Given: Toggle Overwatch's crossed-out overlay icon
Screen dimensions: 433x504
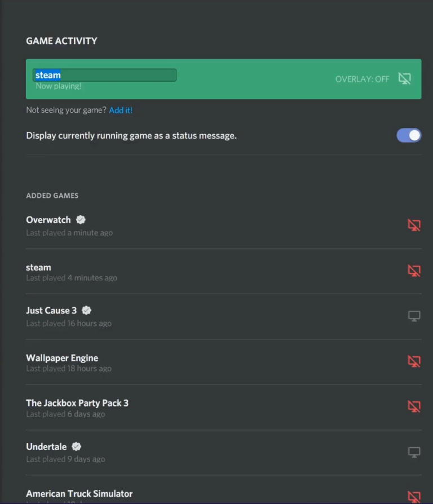Looking at the screenshot, I should point(414,224).
